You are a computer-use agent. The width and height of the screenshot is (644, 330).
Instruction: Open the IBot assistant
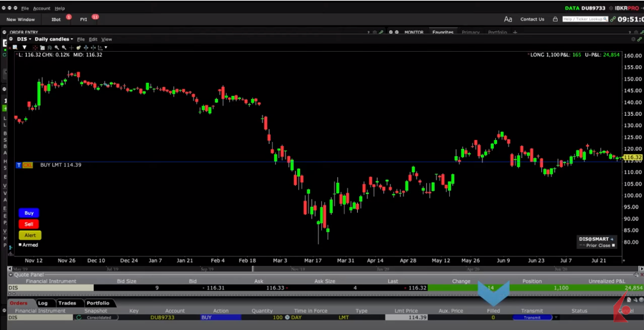tap(56, 19)
